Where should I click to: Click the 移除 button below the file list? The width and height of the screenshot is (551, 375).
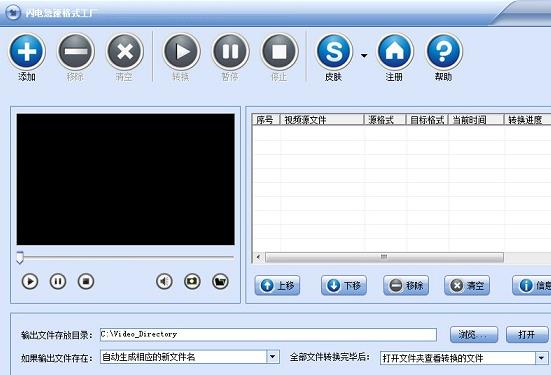pyautogui.click(x=406, y=285)
